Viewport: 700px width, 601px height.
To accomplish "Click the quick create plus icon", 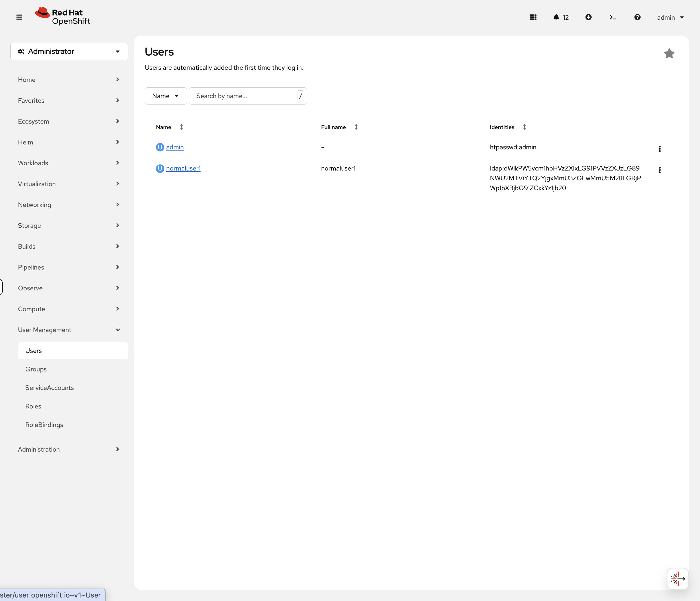I will (588, 17).
